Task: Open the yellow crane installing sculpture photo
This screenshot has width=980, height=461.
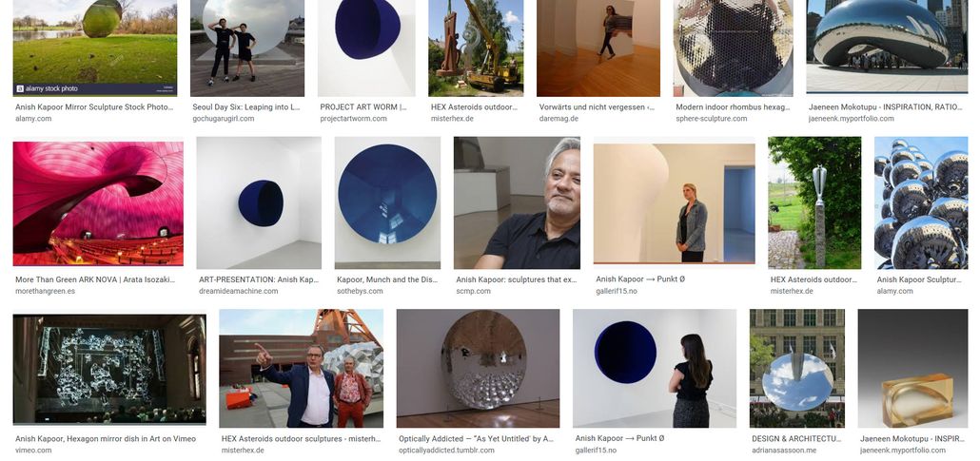Action: click(x=477, y=48)
